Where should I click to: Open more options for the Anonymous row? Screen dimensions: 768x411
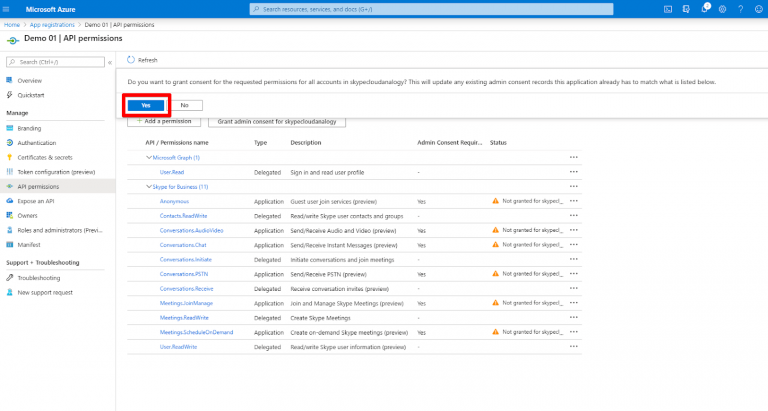[x=574, y=201]
